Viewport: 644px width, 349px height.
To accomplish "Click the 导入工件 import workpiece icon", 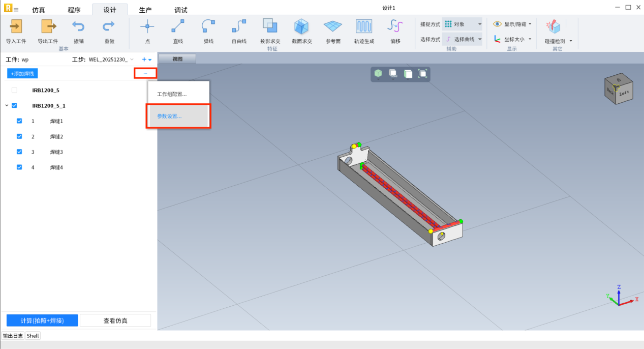I will [16, 26].
